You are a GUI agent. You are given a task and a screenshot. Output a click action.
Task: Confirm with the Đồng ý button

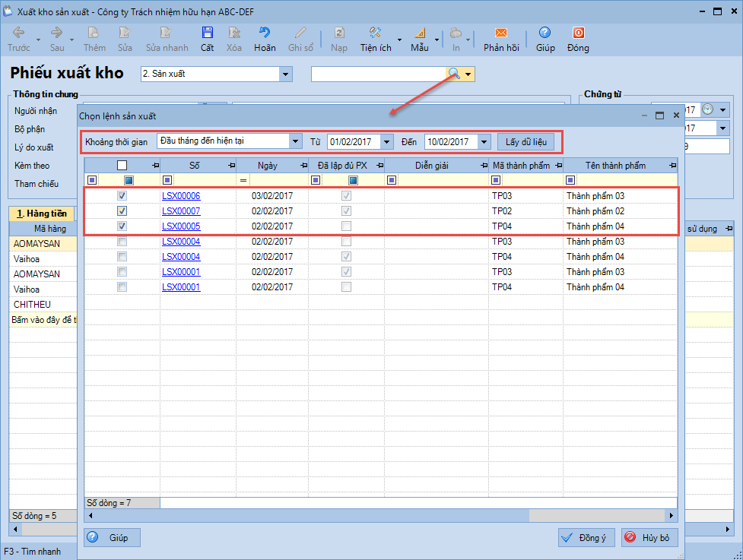(x=586, y=537)
